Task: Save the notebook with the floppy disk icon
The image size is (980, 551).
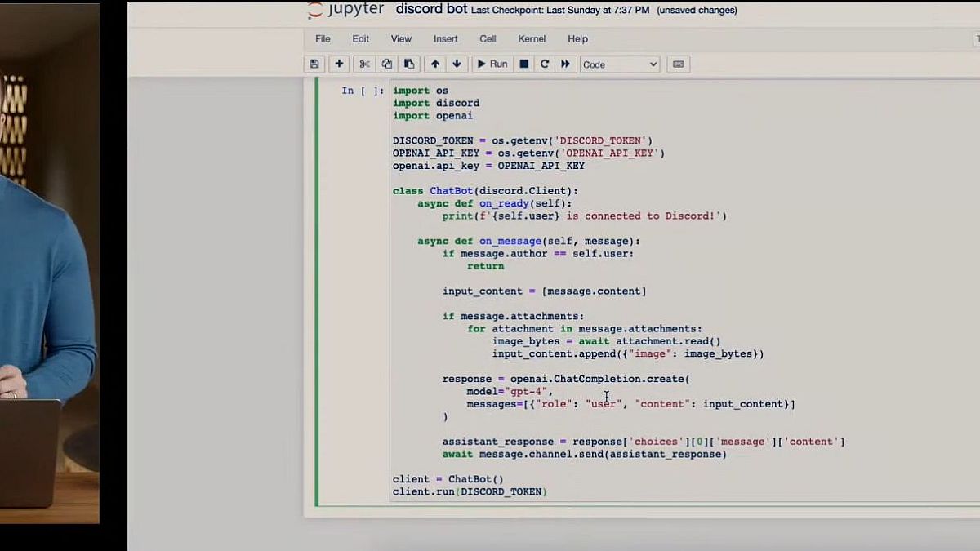Action: pyautogui.click(x=314, y=64)
